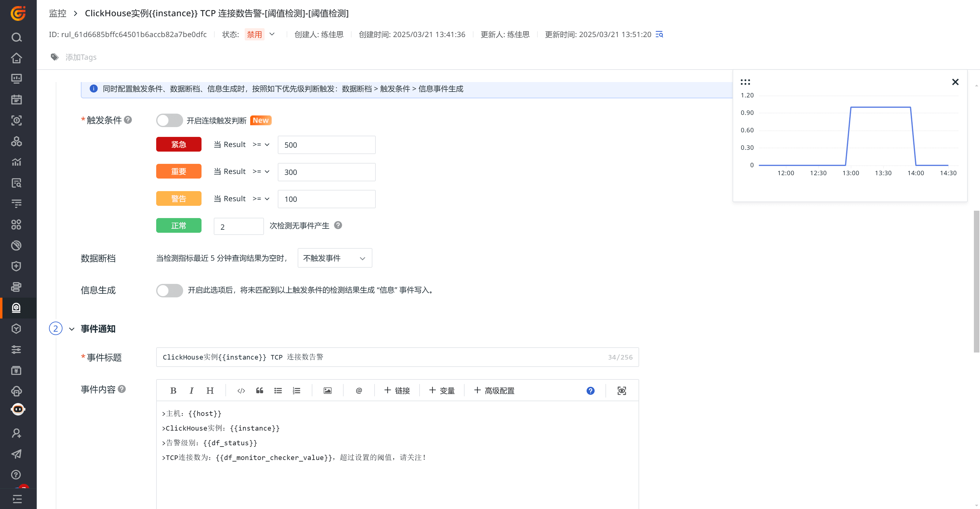Screen dimensions: 980x509
Task: Open the 状态 禁用 dropdown
Action: click(260, 35)
